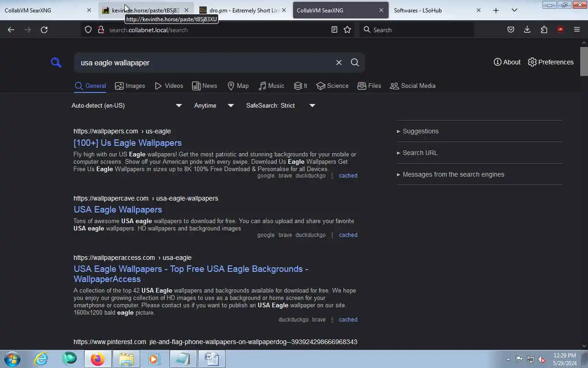The image size is (588, 368).
Task: Open cached link for wallpapercave.com result
Action: (348, 235)
